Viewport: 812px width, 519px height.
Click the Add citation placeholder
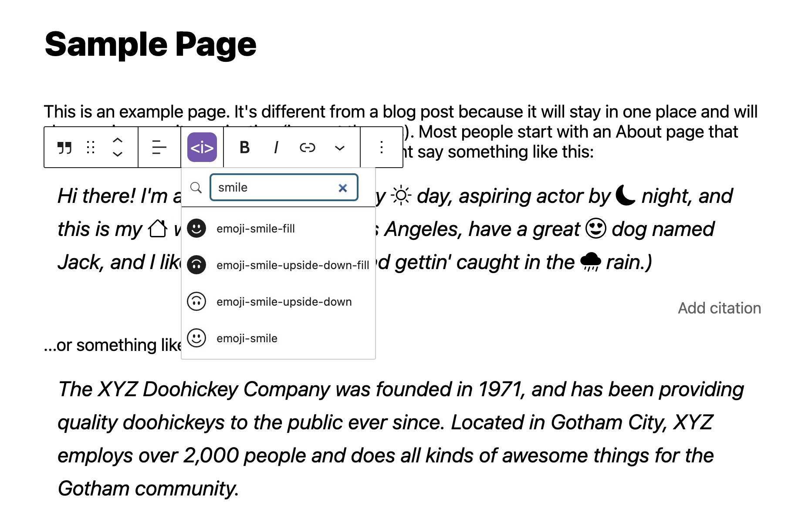[719, 308]
